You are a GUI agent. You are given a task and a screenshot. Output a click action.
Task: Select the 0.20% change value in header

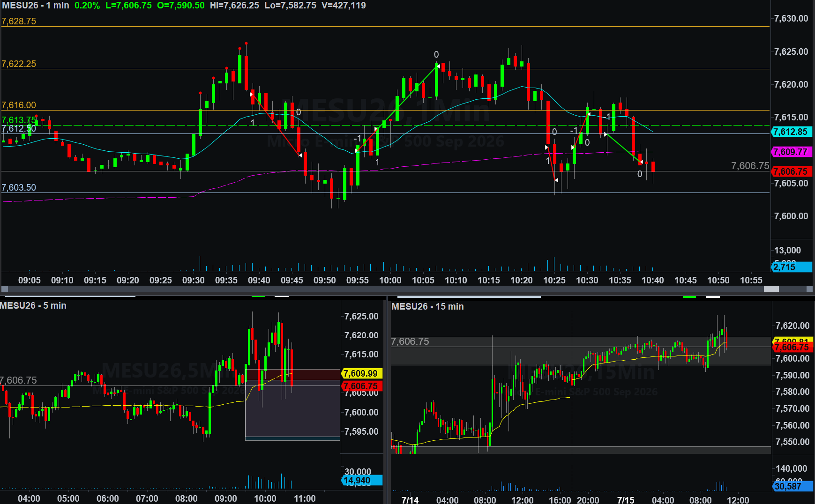tap(87, 6)
